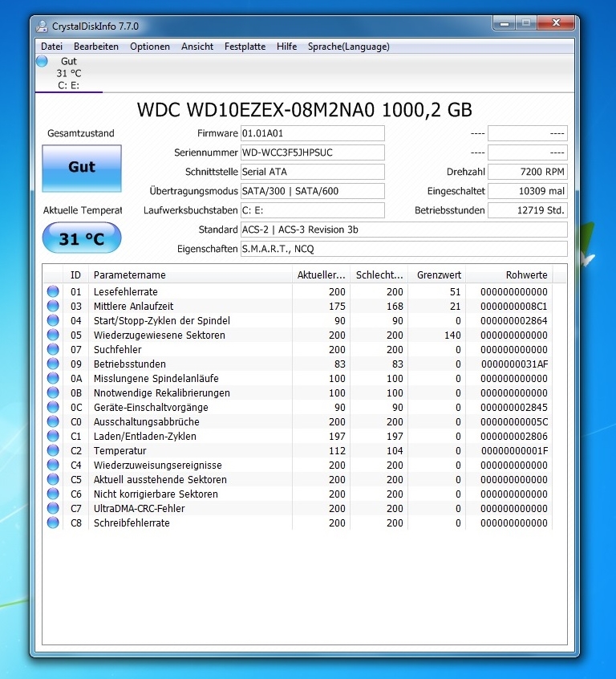The width and height of the screenshot is (616, 679).
Task: Click the status orb for Lesefehlerrate
Action: click(x=53, y=291)
